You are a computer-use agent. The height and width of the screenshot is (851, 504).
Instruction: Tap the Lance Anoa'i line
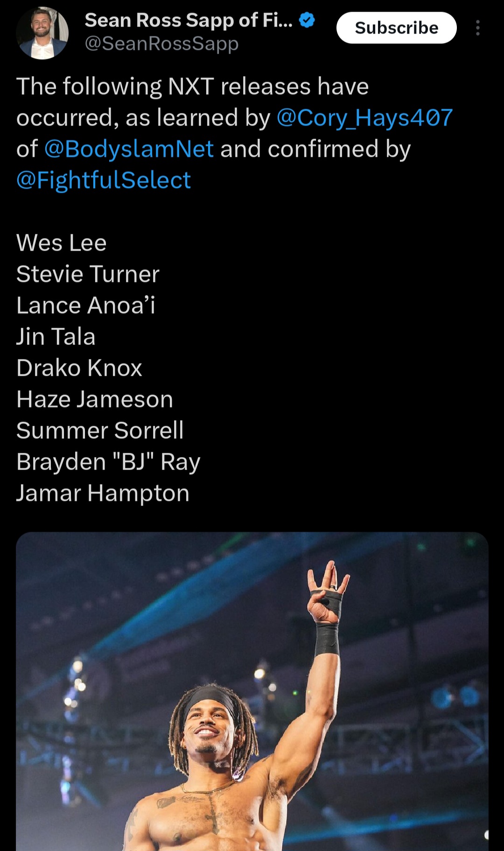[x=86, y=305]
